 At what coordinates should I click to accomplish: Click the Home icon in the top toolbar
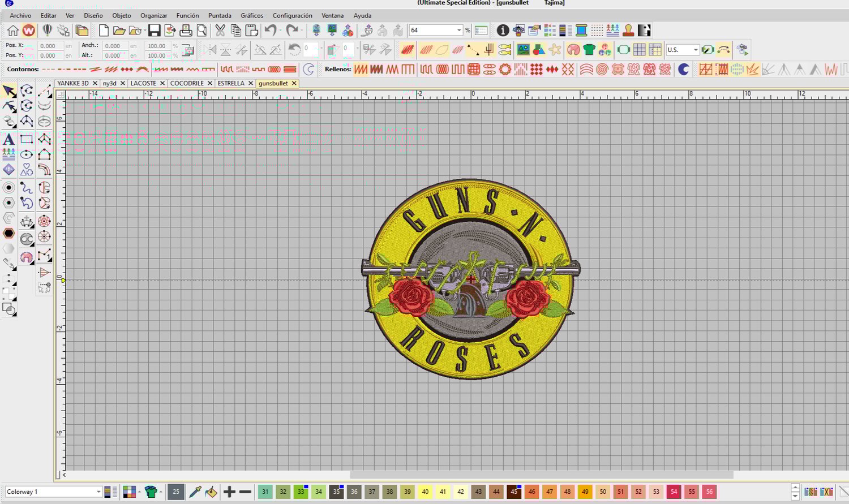12,31
